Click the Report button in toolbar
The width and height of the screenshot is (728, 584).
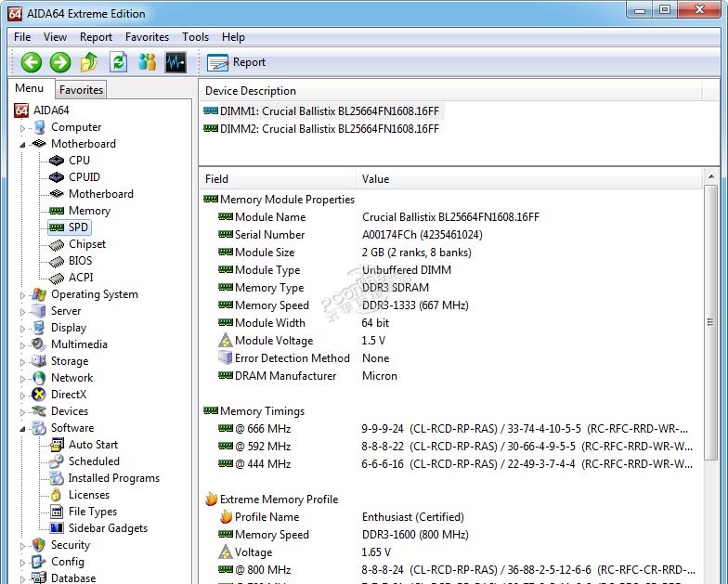click(x=237, y=62)
